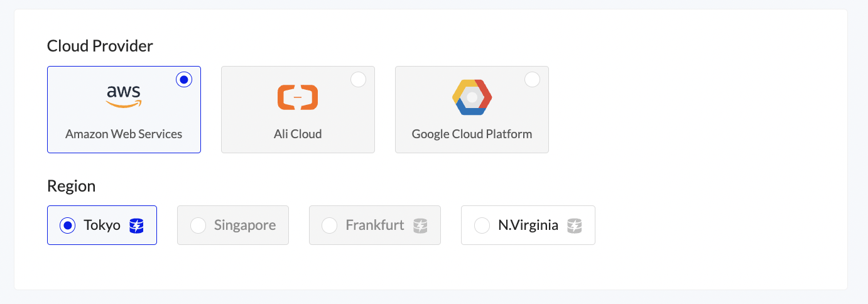
Task: Choose the Singapore region label
Action: point(245,225)
